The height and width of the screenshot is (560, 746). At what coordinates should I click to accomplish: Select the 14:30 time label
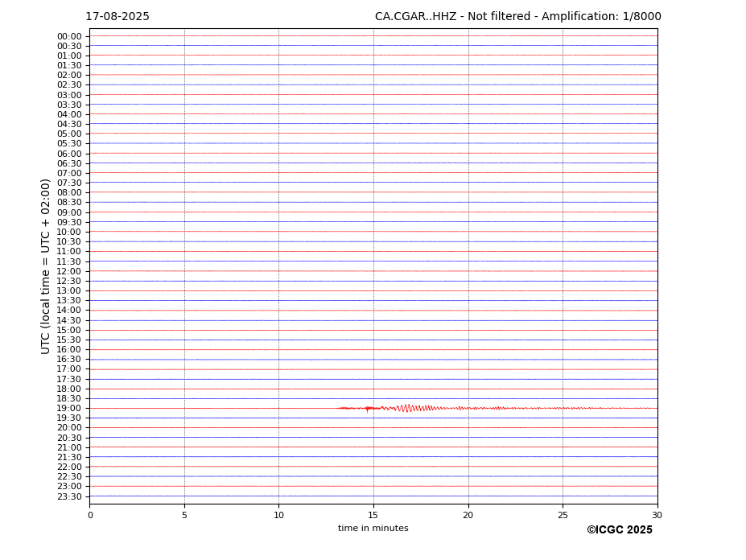point(69,321)
